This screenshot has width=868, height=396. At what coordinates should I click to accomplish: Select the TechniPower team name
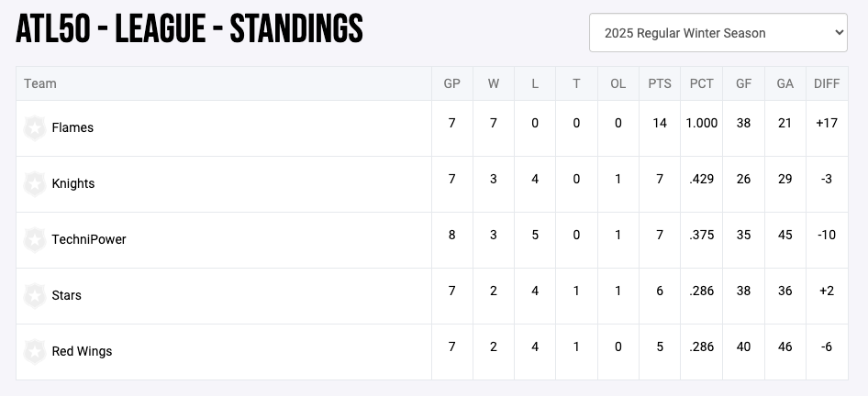tap(89, 240)
